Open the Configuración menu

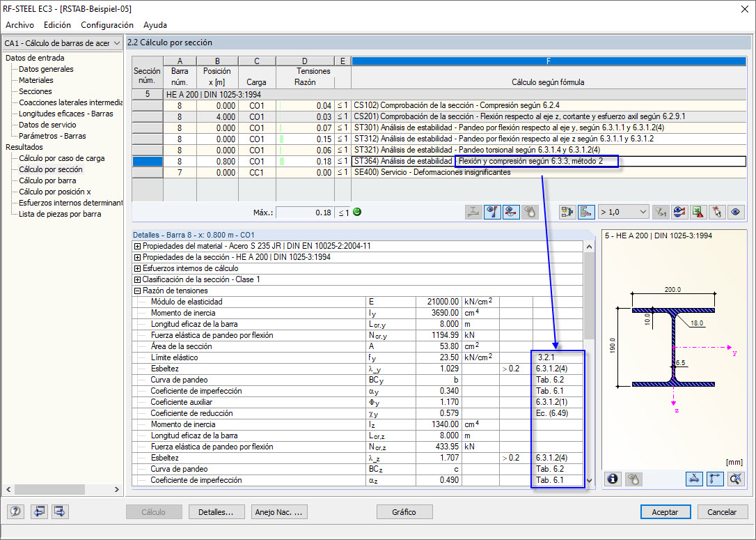tap(107, 25)
